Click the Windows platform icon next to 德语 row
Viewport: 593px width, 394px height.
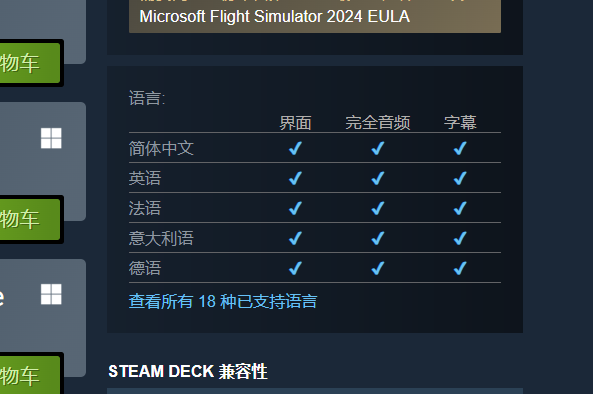[x=51, y=294]
